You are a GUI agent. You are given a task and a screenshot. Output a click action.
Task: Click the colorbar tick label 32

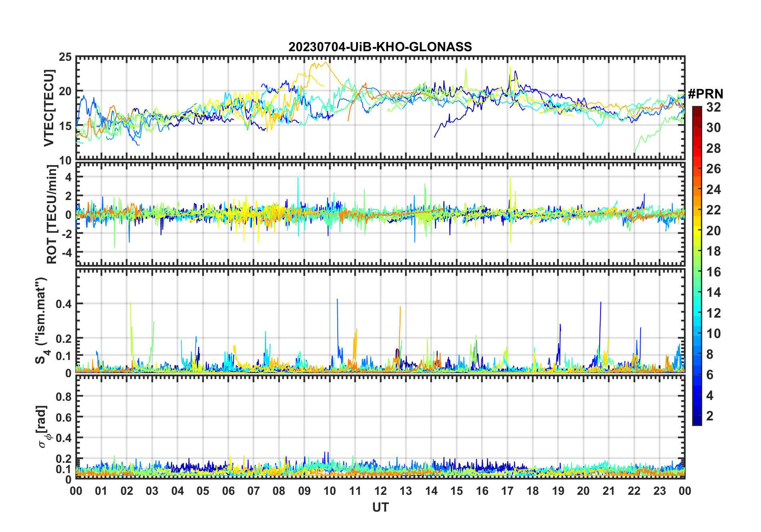tap(713, 107)
